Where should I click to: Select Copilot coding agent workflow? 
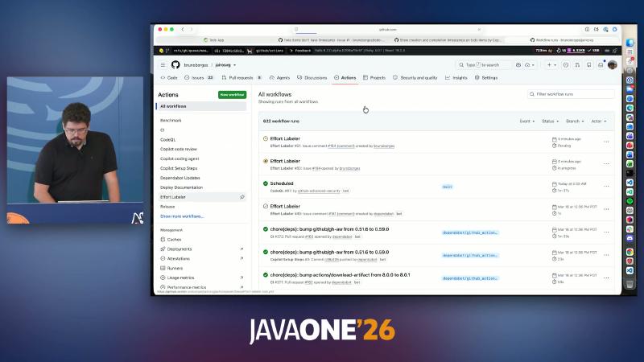180,158
